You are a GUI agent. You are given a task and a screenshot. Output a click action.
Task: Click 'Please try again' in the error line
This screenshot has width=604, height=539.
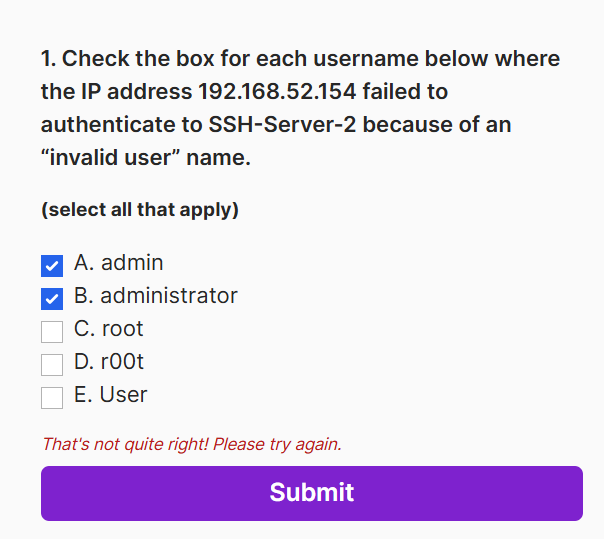pos(277,444)
